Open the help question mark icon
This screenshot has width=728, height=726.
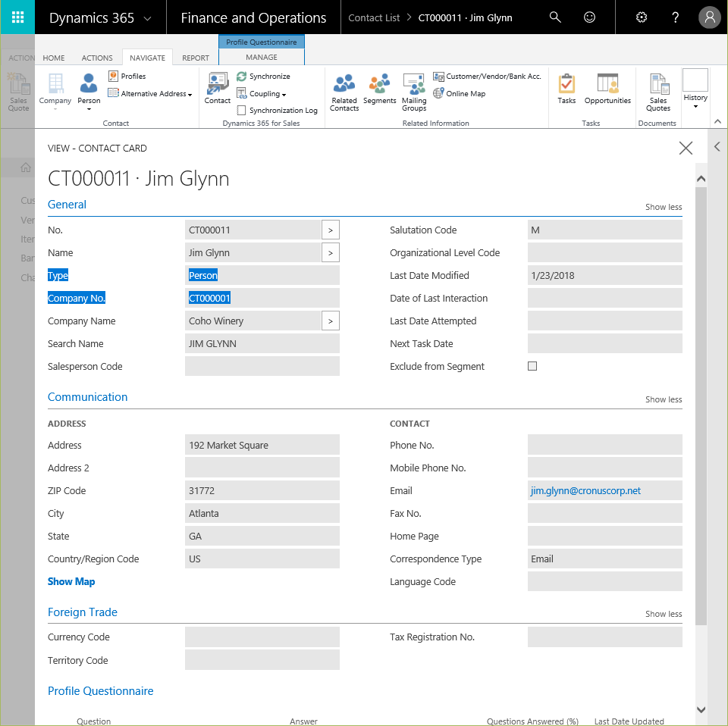coord(676,17)
